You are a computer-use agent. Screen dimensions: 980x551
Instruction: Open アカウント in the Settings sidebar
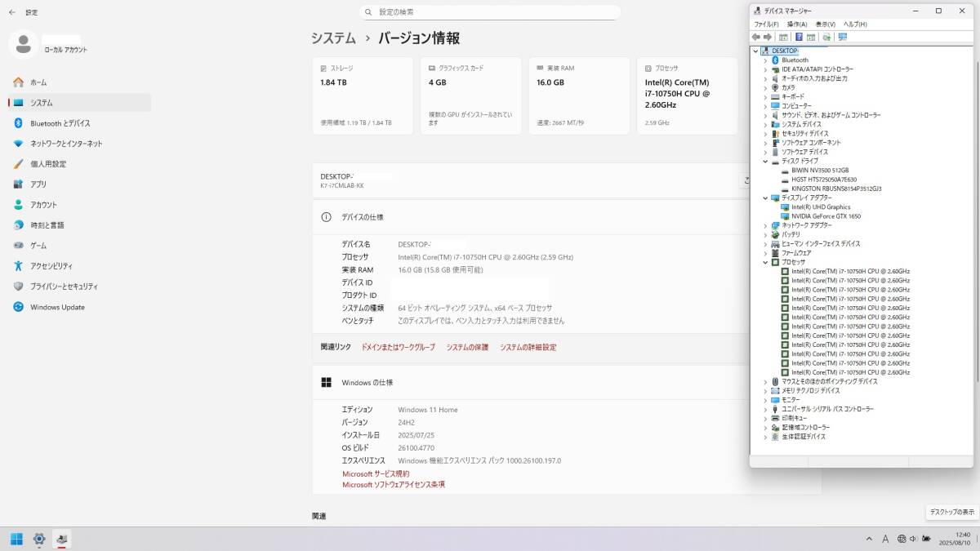click(x=79, y=205)
